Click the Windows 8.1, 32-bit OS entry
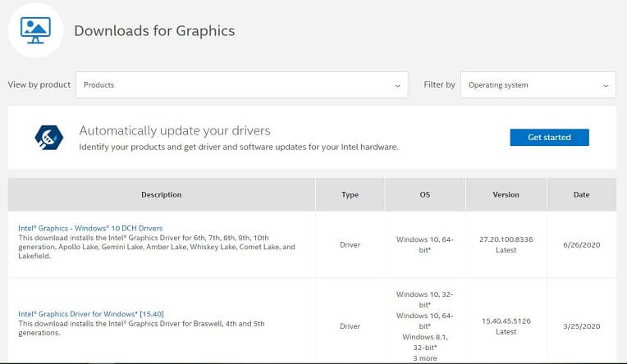Image resolution: width=627 pixels, height=364 pixels. [424, 343]
